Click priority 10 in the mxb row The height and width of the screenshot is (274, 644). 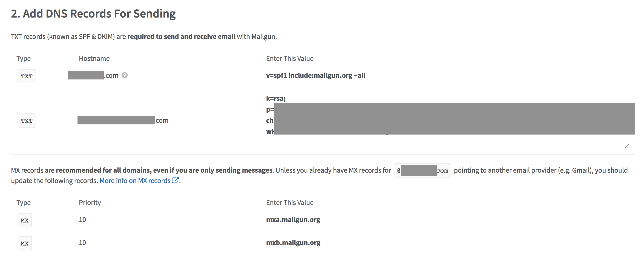click(x=82, y=243)
